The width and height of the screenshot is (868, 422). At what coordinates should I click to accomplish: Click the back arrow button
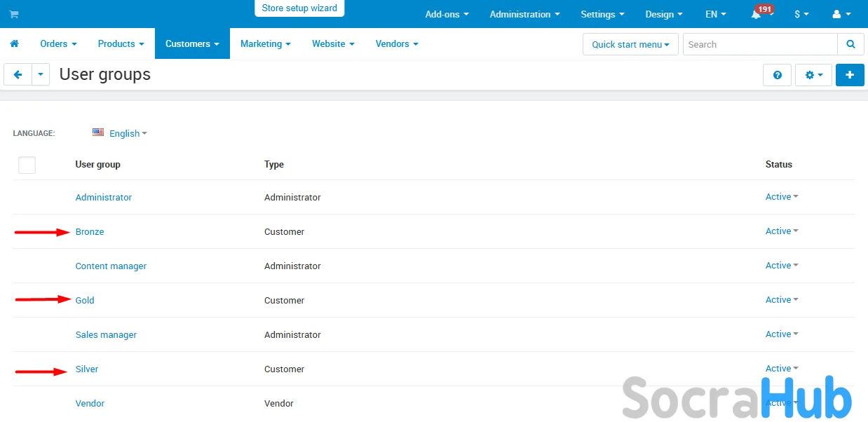18,74
